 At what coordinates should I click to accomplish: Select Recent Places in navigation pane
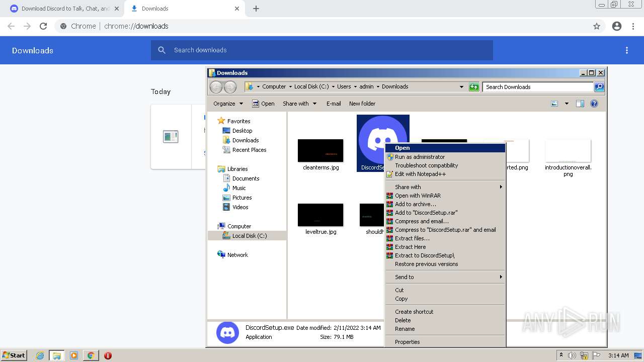(x=249, y=150)
